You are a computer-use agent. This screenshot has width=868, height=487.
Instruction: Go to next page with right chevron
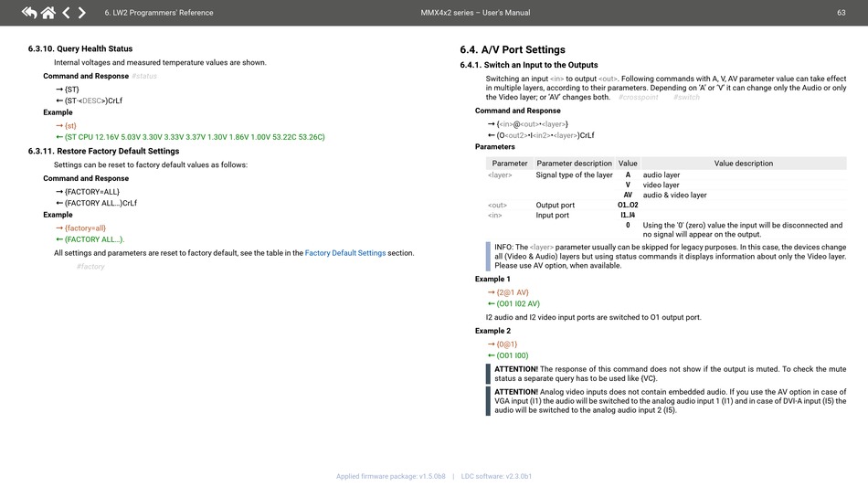(x=82, y=13)
